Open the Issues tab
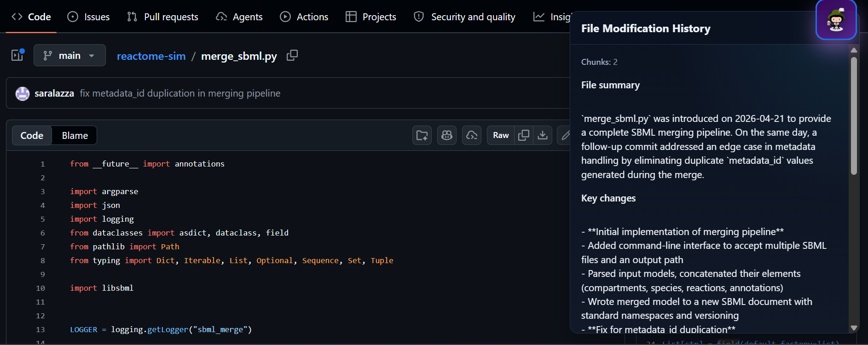The image size is (868, 345). coord(88,17)
